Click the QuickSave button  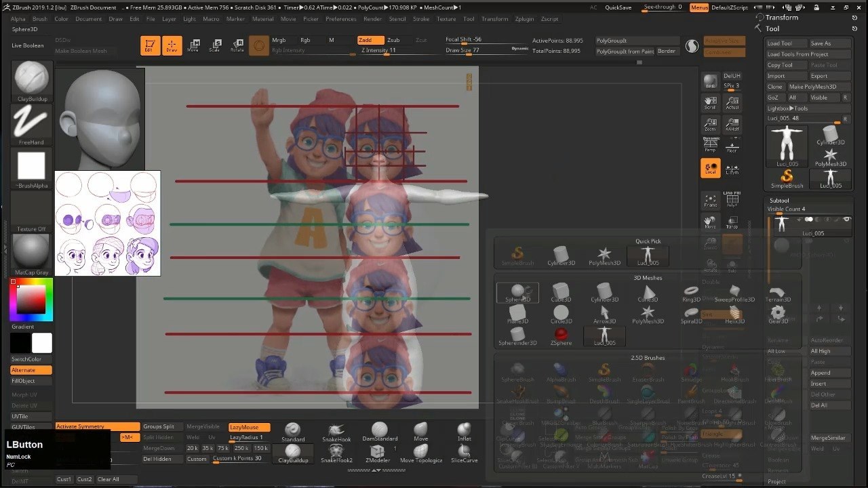point(618,7)
